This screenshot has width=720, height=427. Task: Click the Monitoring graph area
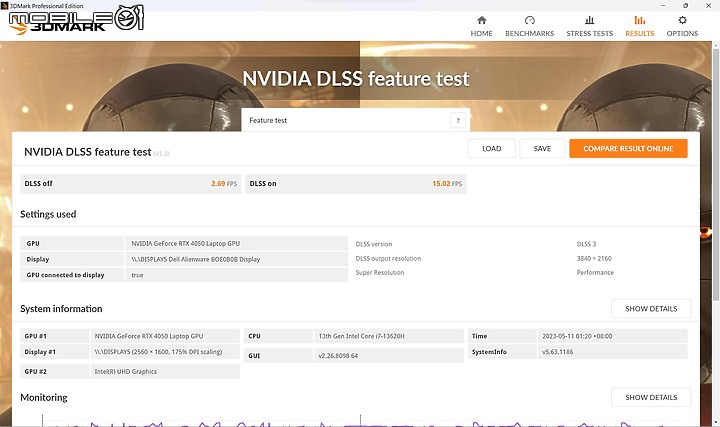point(358,421)
